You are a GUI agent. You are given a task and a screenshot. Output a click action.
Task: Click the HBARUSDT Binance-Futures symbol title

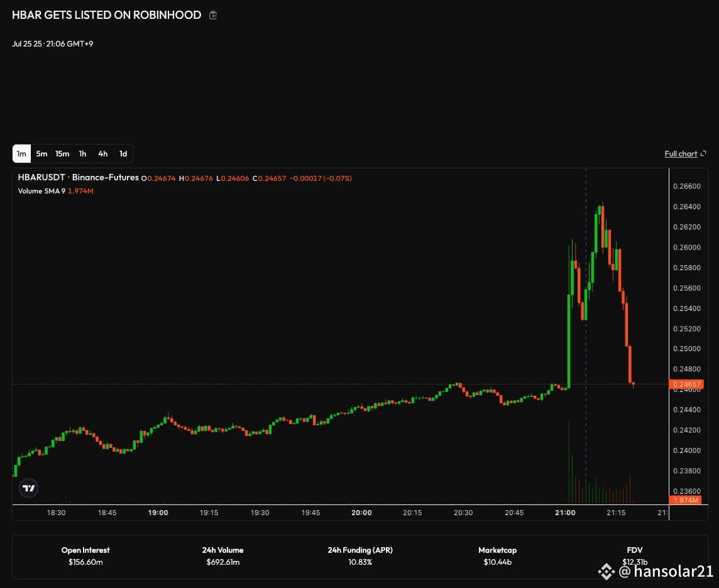point(79,177)
